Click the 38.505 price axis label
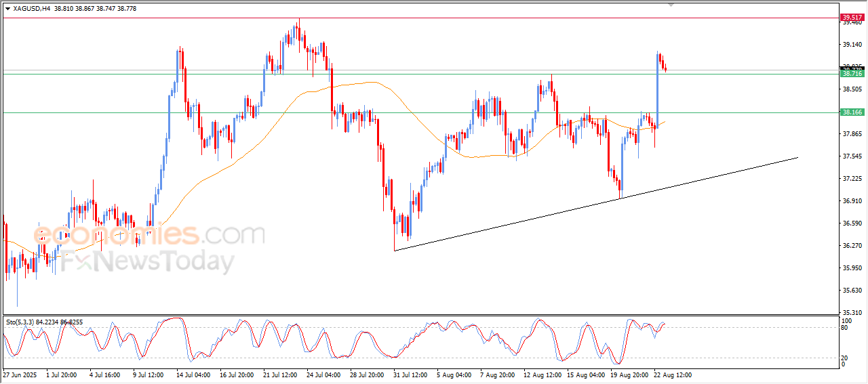The image size is (868, 384). tap(852, 89)
